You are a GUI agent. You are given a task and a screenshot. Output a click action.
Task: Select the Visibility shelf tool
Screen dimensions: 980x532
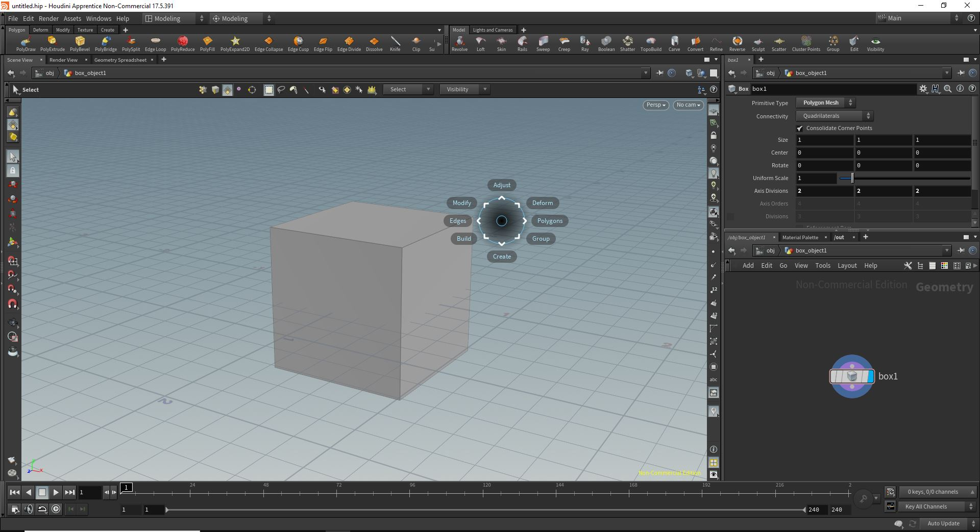[x=875, y=44]
